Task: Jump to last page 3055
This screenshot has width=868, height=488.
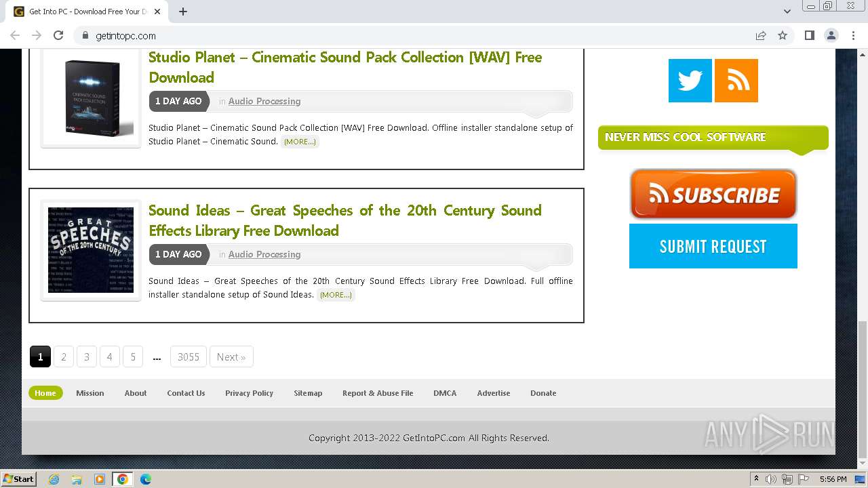Action: (189, 357)
